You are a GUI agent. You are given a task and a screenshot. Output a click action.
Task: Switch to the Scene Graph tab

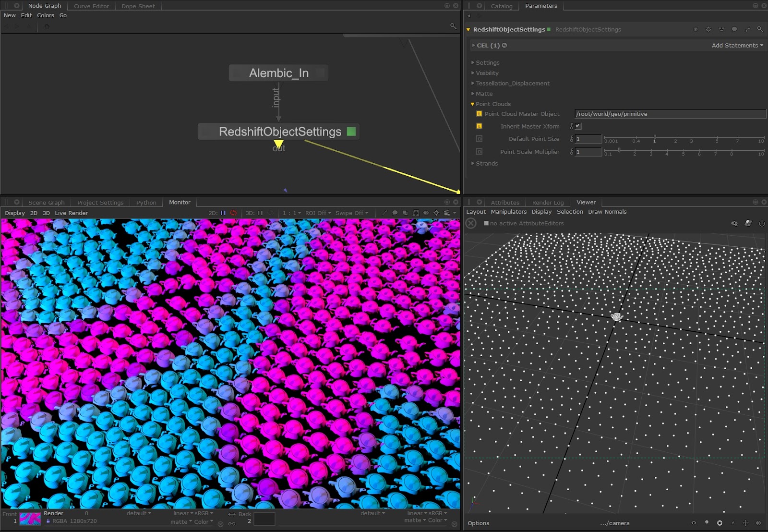pos(46,203)
